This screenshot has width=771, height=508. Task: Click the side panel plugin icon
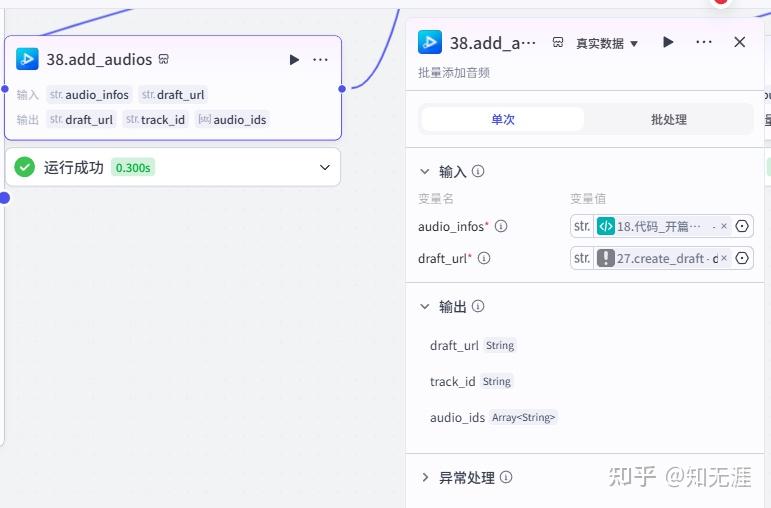pyautogui.click(x=430, y=42)
